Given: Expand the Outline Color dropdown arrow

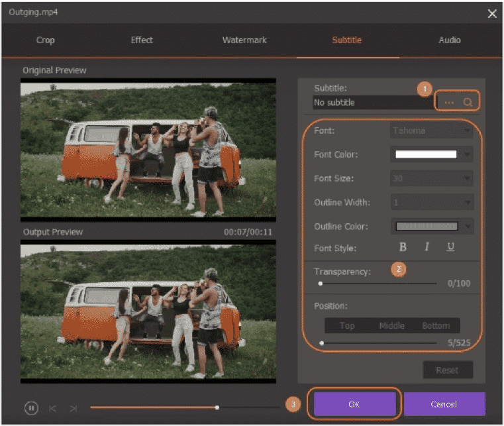Looking at the screenshot, I should pos(468,227).
